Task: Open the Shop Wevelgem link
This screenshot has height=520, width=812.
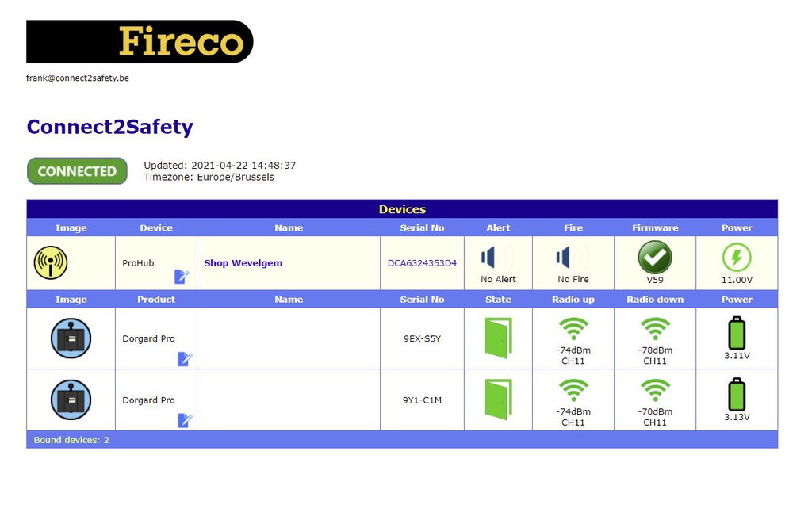Action: tap(243, 263)
